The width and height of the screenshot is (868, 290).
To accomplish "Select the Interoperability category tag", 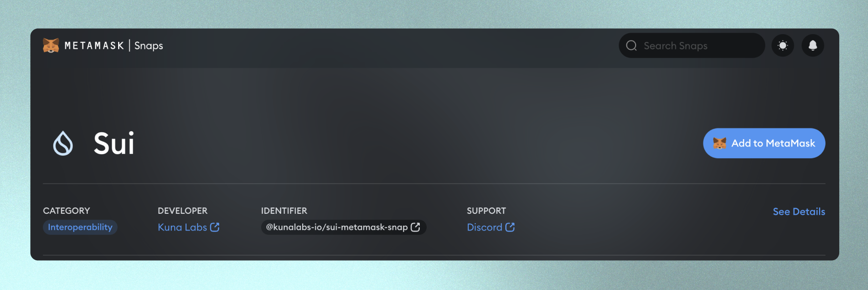I will pos(80,227).
